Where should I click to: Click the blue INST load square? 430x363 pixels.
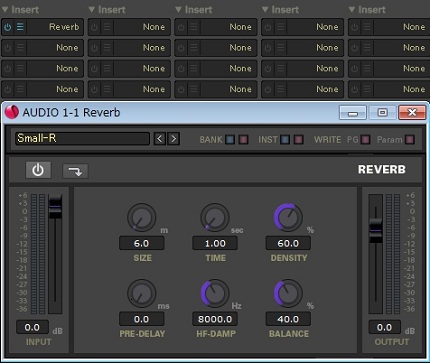(285, 139)
